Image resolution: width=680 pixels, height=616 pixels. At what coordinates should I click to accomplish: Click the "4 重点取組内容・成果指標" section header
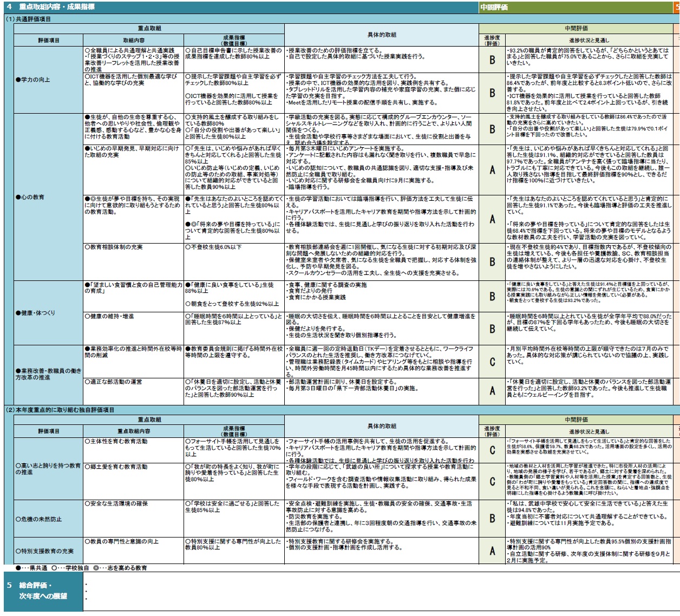pyautogui.click(x=51, y=7)
